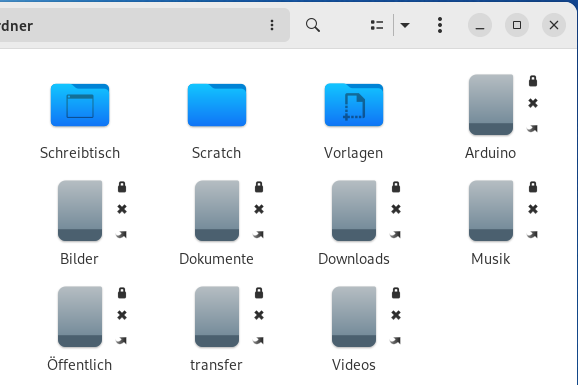Viewport: 578px width, 385px height.
Task: Click the Schreibtisch label
Action: (80, 153)
